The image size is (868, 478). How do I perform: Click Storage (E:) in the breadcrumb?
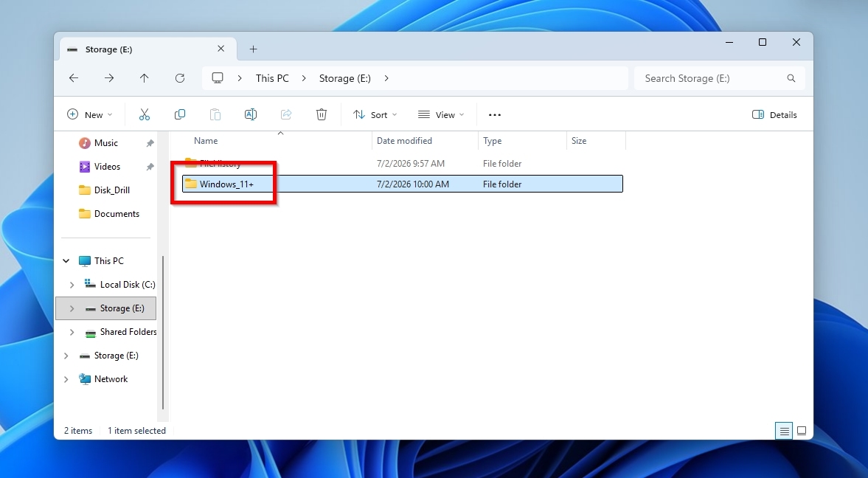(345, 78)
